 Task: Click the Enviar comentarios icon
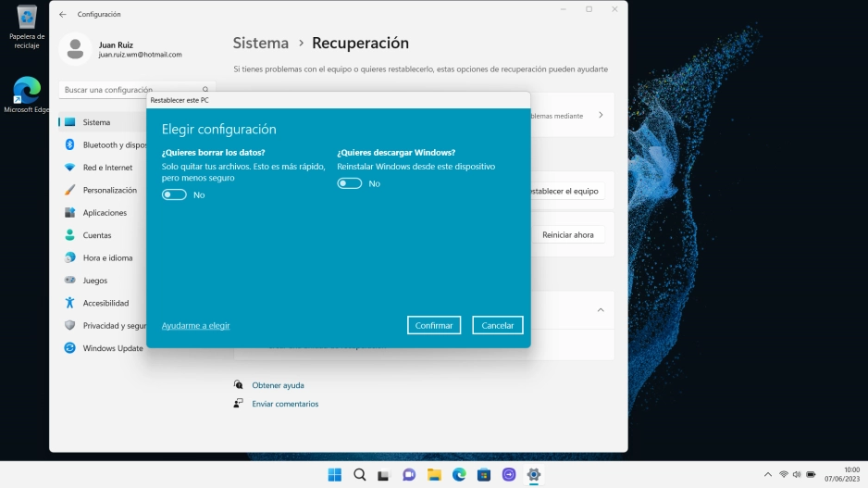tap(238, 404)
